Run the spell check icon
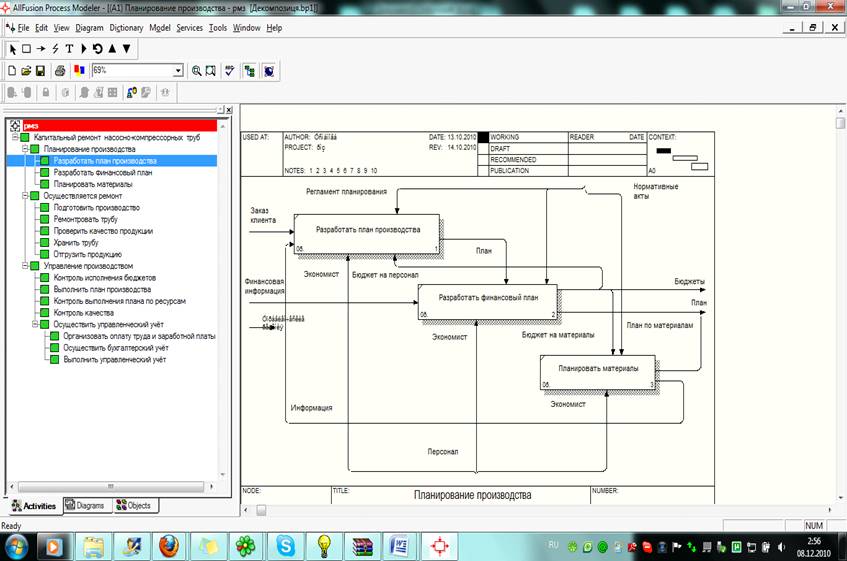The height and width of the screenshot is (561, 847). (229, 71)
